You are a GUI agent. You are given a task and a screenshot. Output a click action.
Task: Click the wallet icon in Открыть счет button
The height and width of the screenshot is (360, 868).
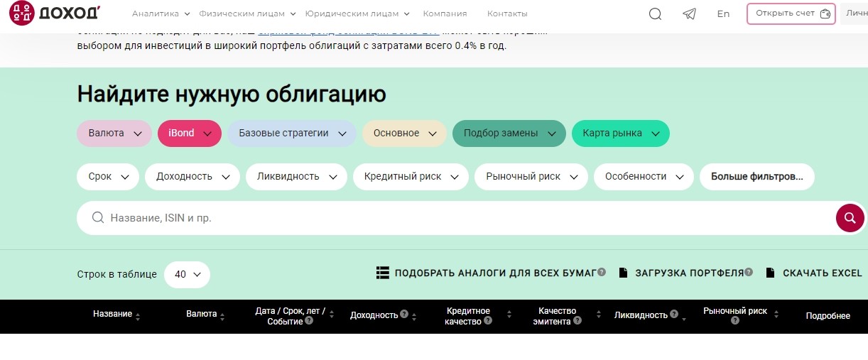click(x=825, y=13)
